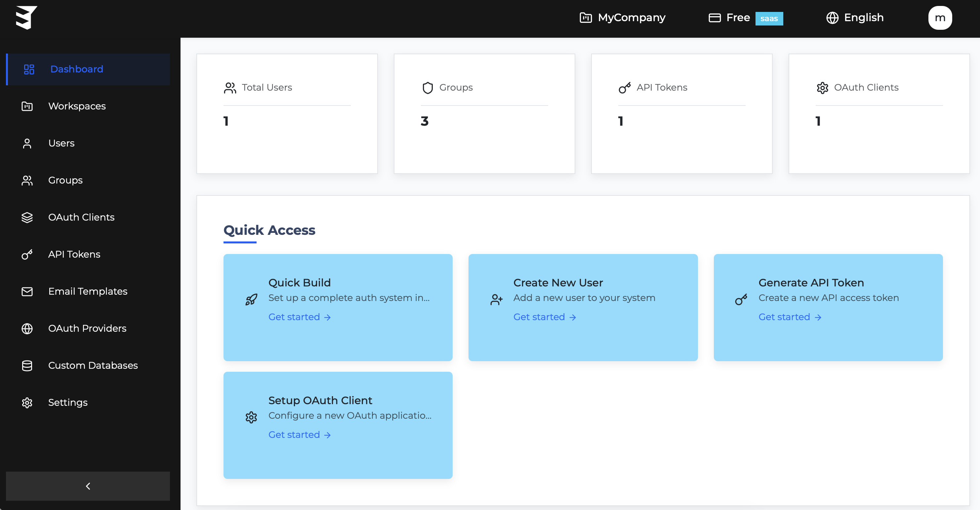Viewport: 980px width, 510px height.
Task: Click the Settings gear icon in sidebar
Action: pyautogui.click(x=27, y=403)
